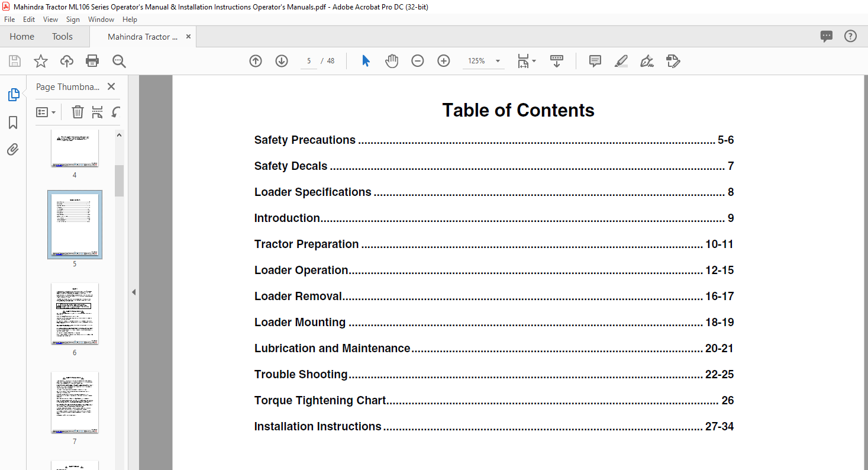868x470 pixels.
Task: Click the Safety Decals contents entry
Action: pyautogui.click(x=494, y=166)
